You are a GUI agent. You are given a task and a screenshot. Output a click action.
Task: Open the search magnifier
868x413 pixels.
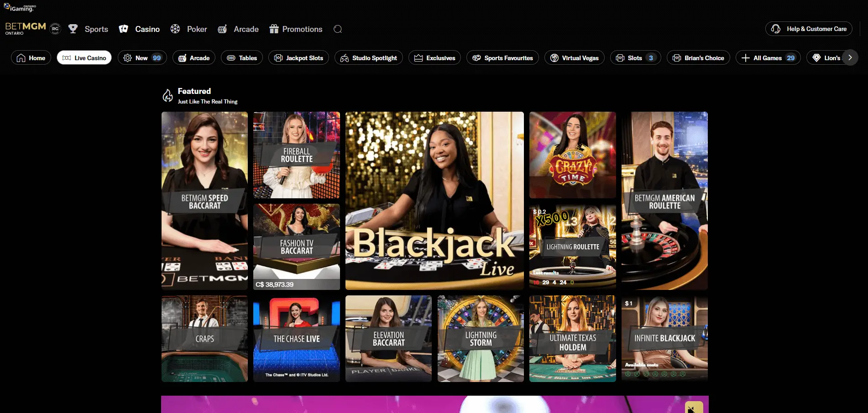tap(338, 29)
